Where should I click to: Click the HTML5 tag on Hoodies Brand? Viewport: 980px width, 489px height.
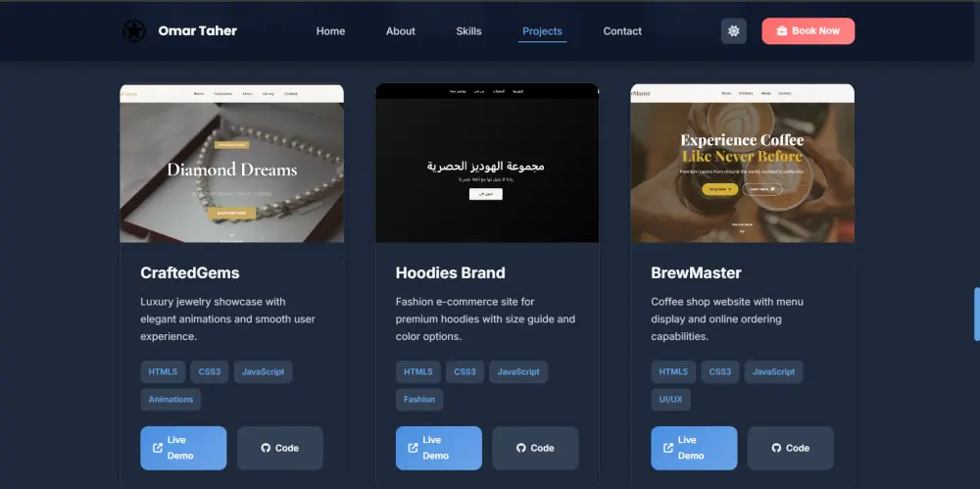point(418,372)
